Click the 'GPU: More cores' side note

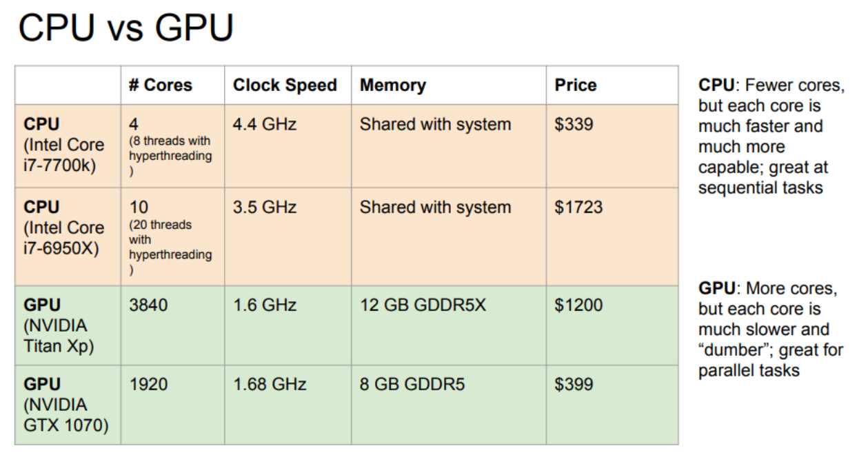point(771,330)
